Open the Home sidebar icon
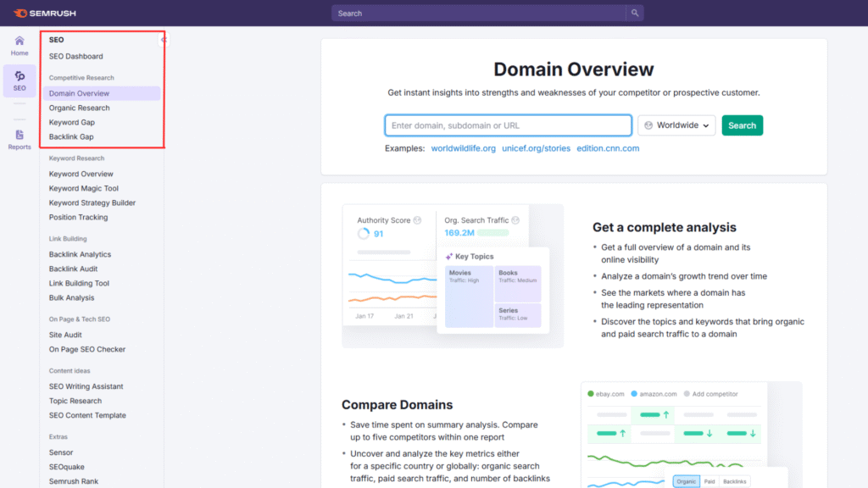868x488 pixels. click(19, 46)
